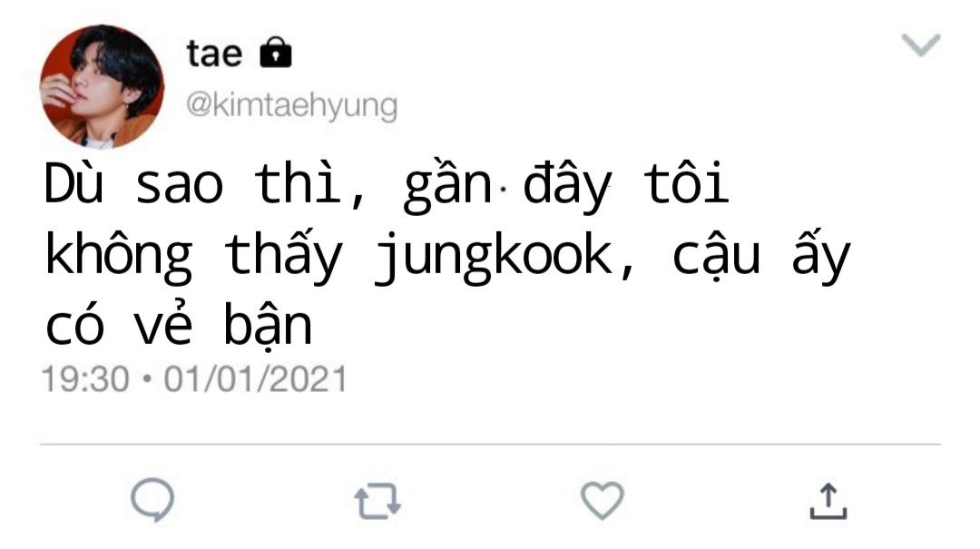Click the word không in the tweet
Viewport: 980px width, 549px height.
tap(119, 257)
